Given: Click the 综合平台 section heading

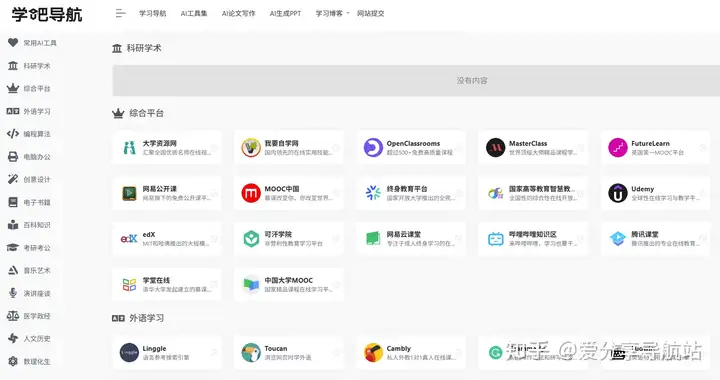Looking at the screenshot, I should (146, 113).
